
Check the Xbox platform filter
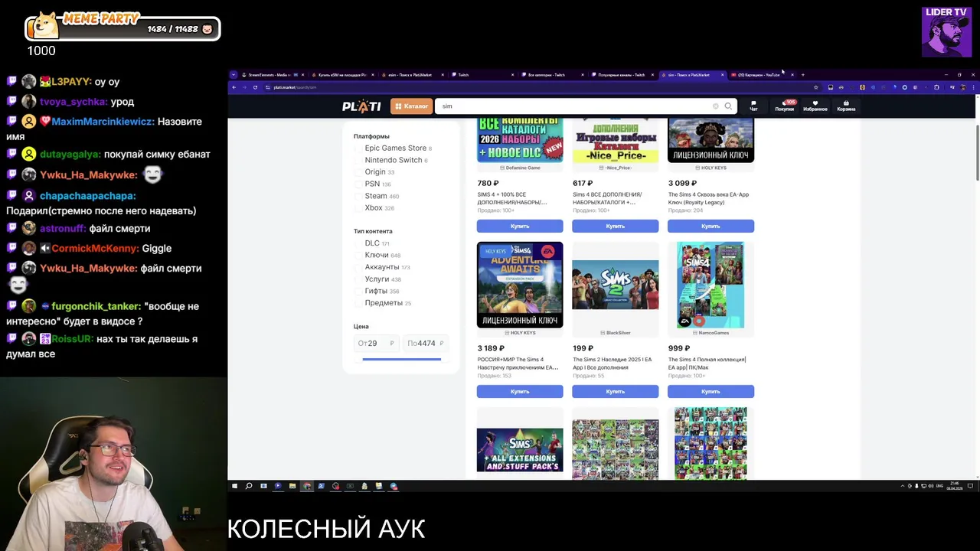pos(359,208)
